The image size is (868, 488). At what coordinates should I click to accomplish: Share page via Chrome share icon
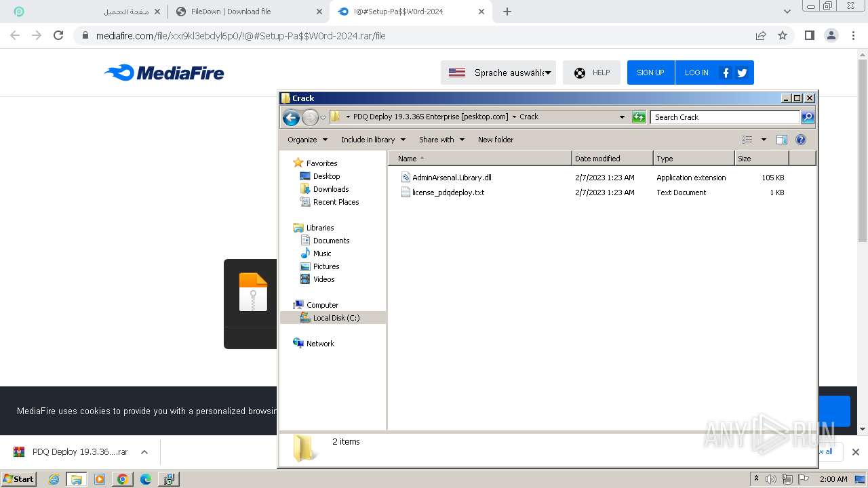tap(761, 35)
